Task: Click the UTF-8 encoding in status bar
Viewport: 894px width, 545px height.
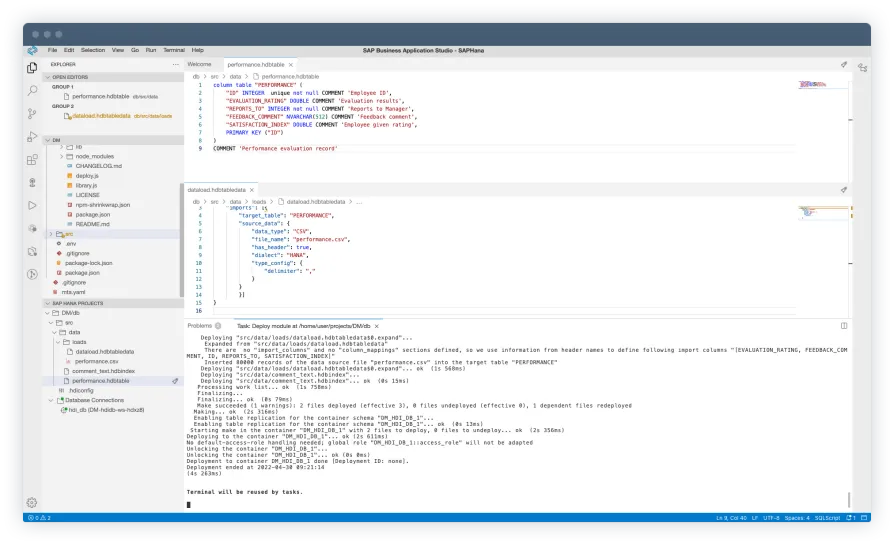Action: 771,518
